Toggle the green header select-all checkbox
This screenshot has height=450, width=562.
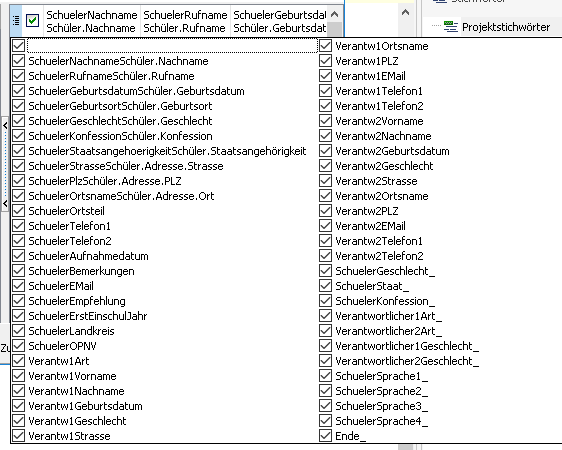(33, 20)
